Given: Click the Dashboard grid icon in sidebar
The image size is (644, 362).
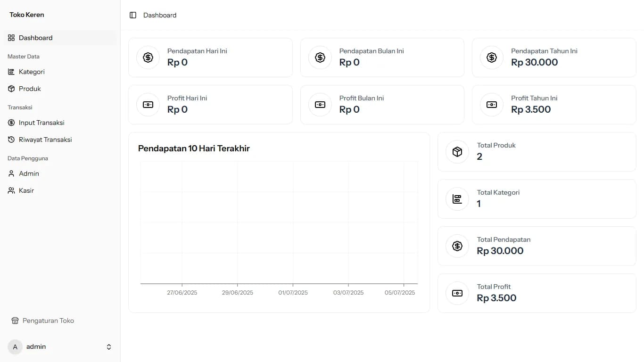Looking at the screenshot, I should tap(11, 38).
